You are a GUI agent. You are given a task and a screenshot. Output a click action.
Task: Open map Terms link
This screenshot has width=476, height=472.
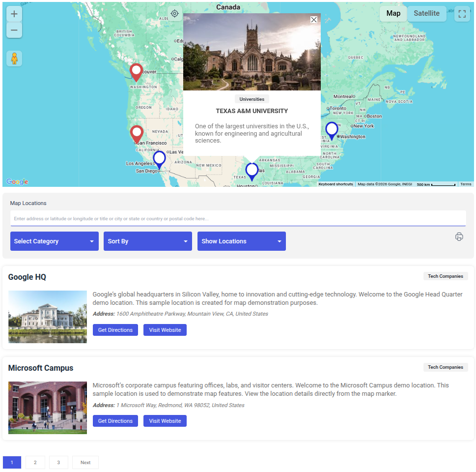point(466,184)
